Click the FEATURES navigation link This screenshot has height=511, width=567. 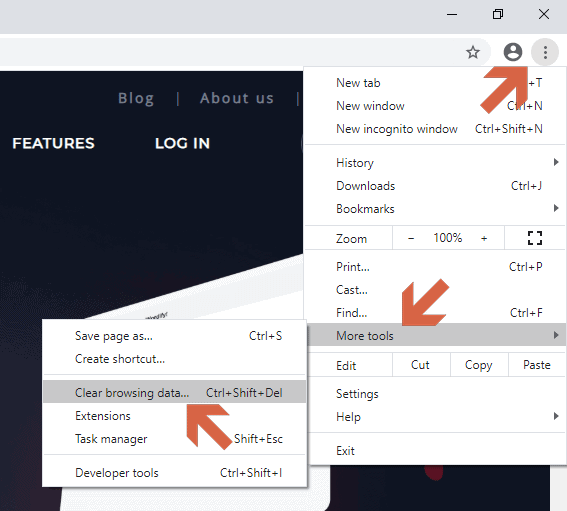[53, 144]
